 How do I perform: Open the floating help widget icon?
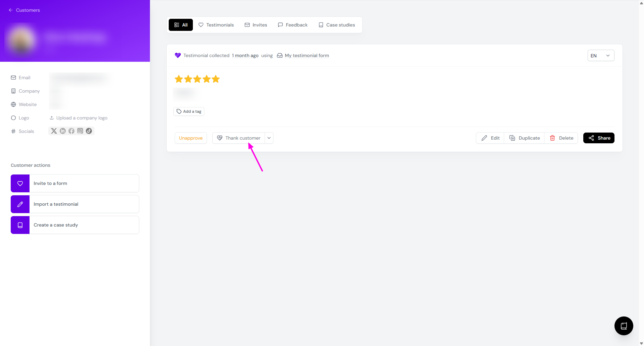(624, 326)
